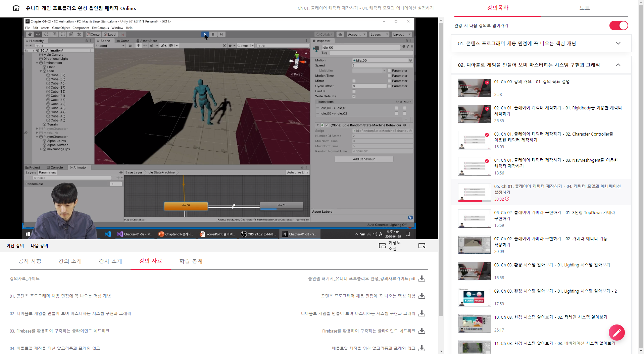
Task: Toggle Motion Time Parameter checkbox
Action: click(389, 76)
